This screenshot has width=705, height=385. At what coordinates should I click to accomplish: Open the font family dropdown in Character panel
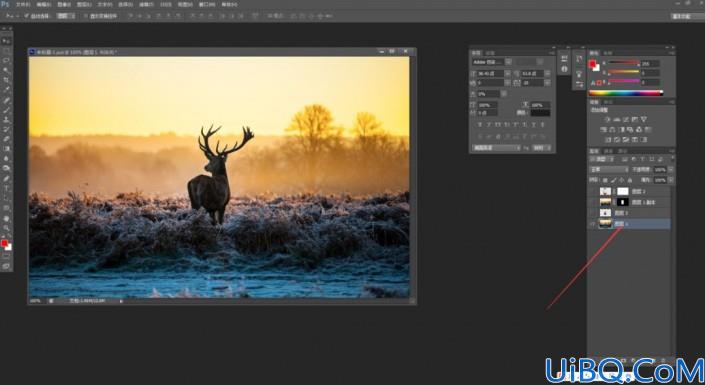coord(491,62)
